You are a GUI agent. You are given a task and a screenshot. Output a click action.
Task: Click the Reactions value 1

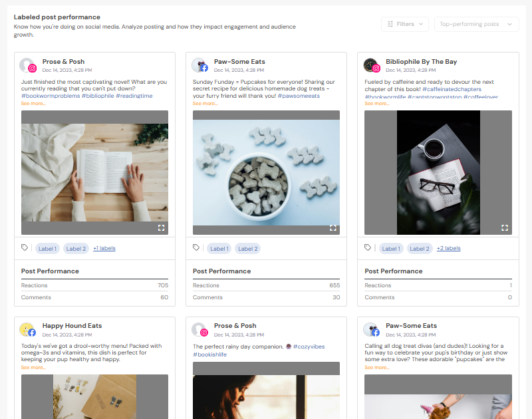click(x=511, y=285)
